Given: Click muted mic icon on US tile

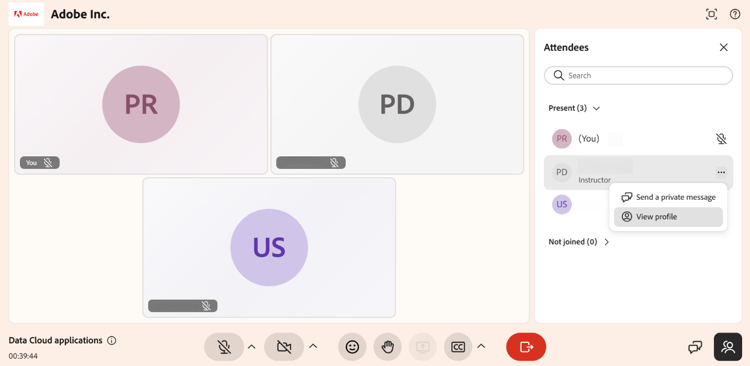Looking at the screenshot, I should click(206, 306).
